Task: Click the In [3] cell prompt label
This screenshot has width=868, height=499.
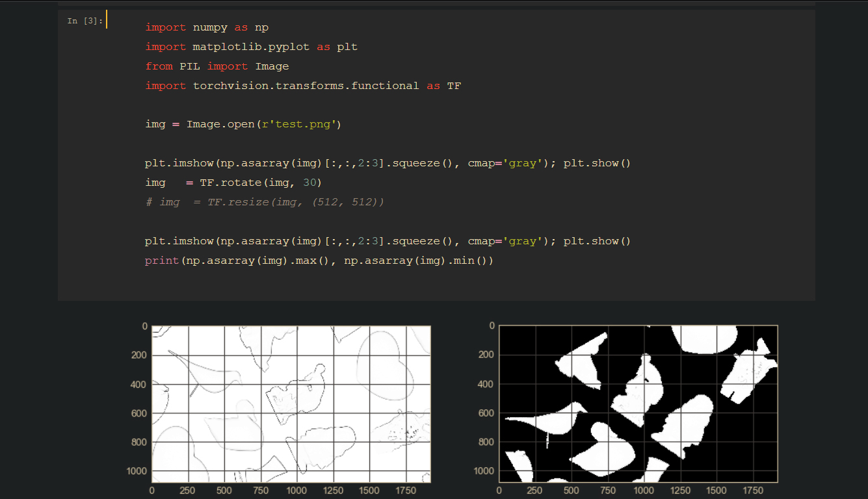Action: (x=85, y=21)
